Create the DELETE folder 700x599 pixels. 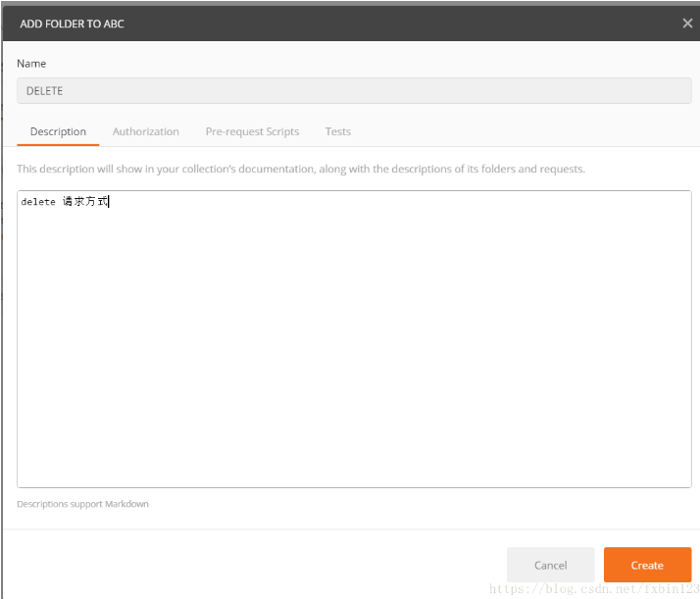647,565
